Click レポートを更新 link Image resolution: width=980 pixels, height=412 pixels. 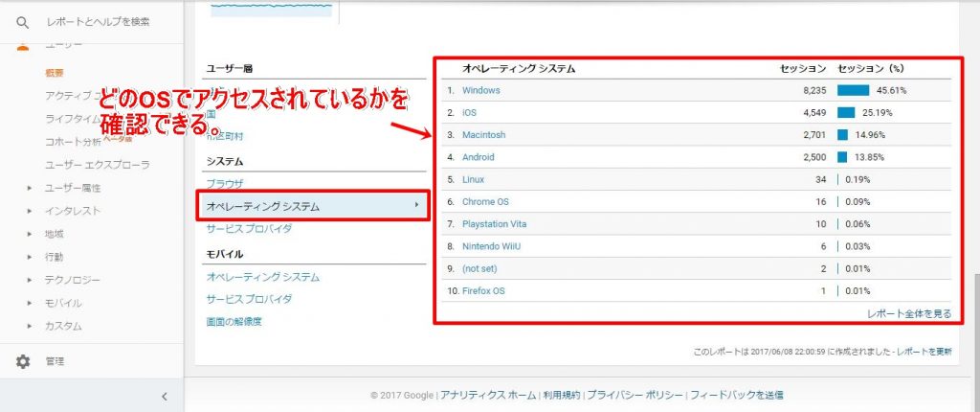click(924, 353)
